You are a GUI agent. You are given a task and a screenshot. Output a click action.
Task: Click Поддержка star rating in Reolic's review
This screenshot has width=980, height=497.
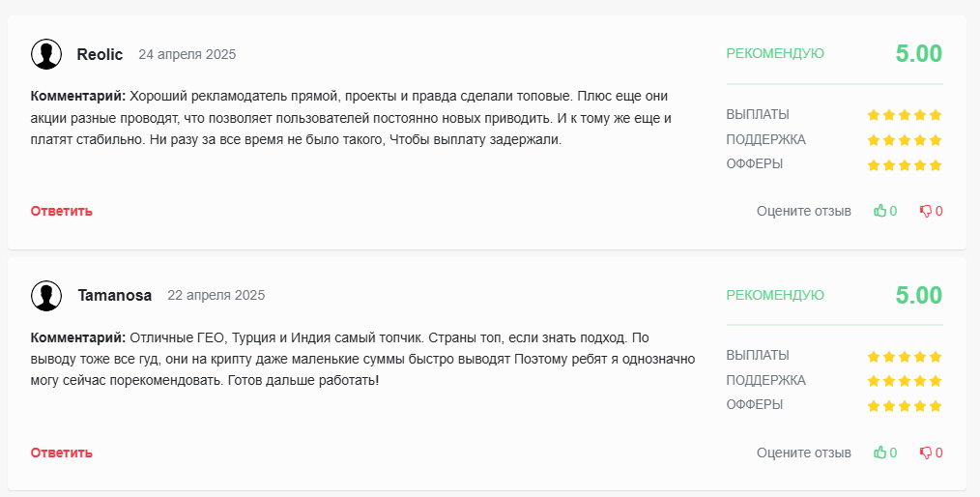(905, 140)
